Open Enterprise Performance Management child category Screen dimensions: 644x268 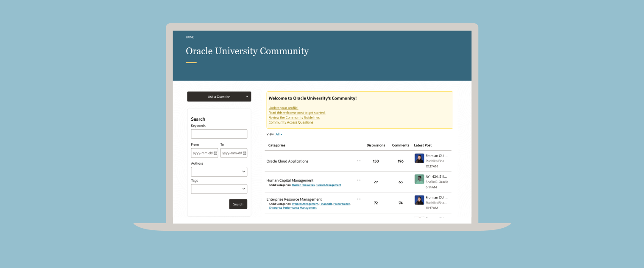293,208
